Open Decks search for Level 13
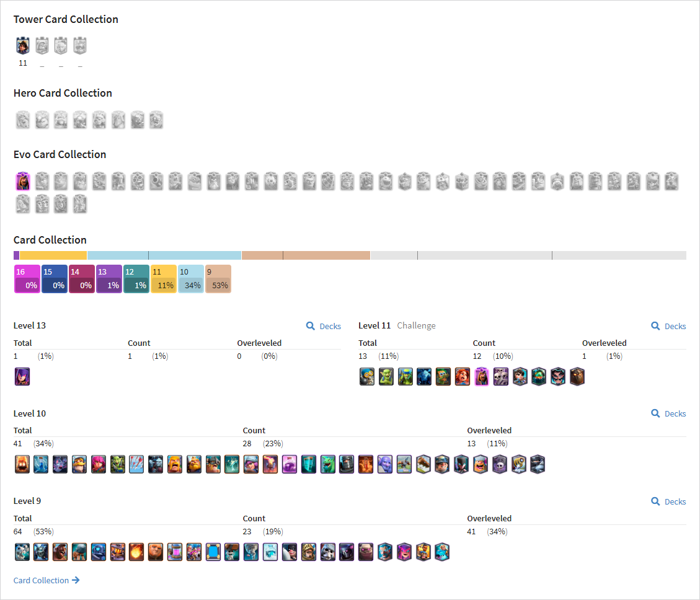The width and height of the screenshot is (700, 600). [x=324, y=326]
